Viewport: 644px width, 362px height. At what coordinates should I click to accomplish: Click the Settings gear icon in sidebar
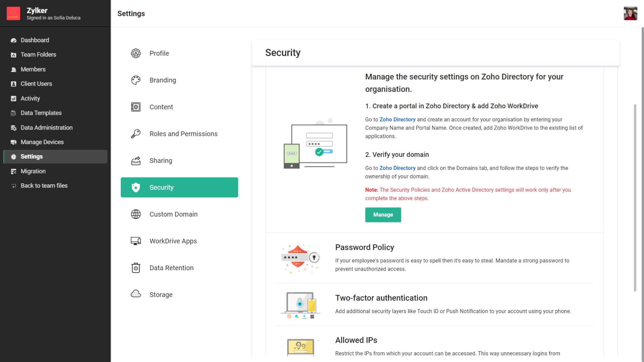point(14,157)
